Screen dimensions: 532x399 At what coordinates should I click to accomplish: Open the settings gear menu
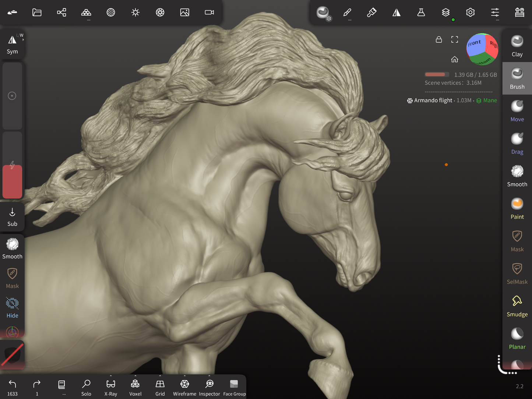coord(470,13)
